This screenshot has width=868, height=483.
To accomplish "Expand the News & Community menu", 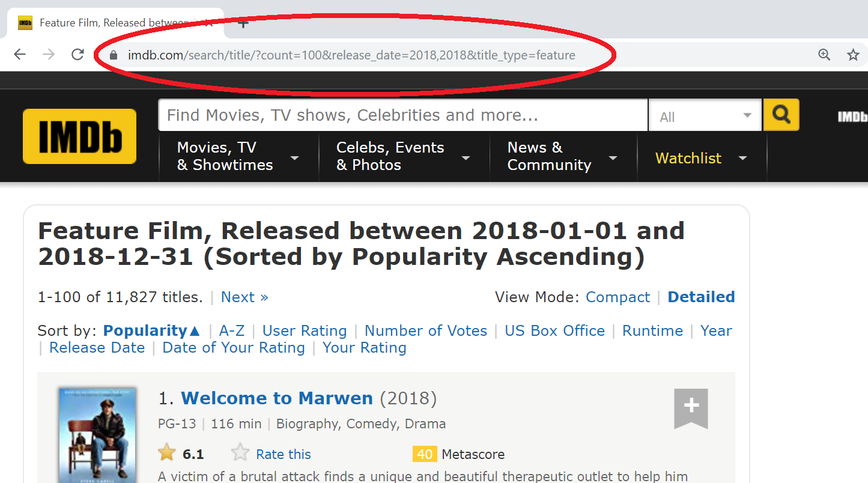I will click(563, 157).
